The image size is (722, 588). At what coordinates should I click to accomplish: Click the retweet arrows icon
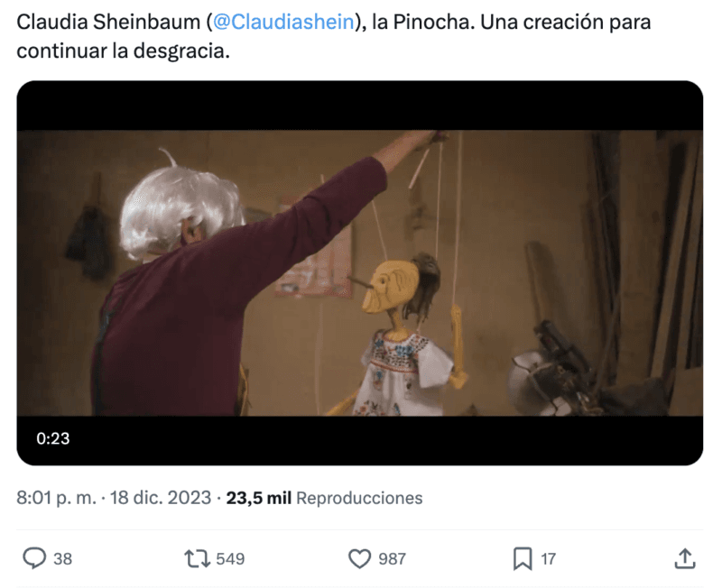click(x=197, y=558)
